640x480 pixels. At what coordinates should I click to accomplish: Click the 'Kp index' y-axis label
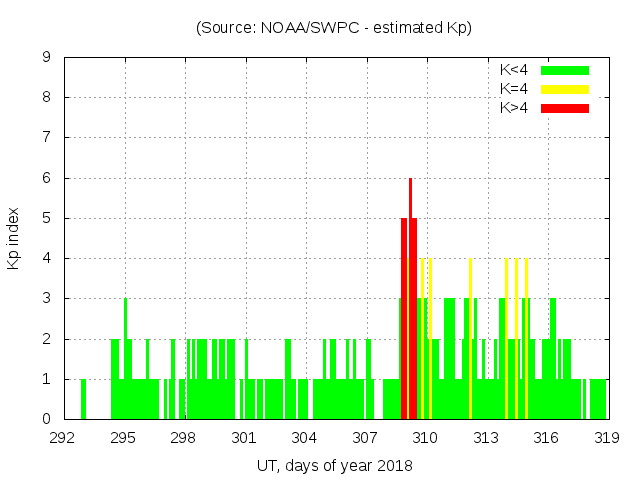pos(14,239)
